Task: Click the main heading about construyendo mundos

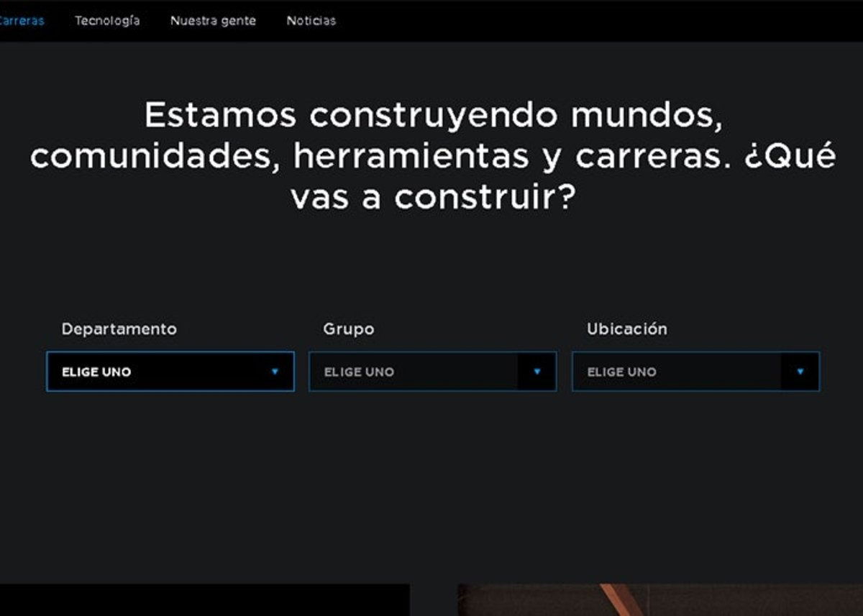Action: pyautogui.click(x=431, y=153)
